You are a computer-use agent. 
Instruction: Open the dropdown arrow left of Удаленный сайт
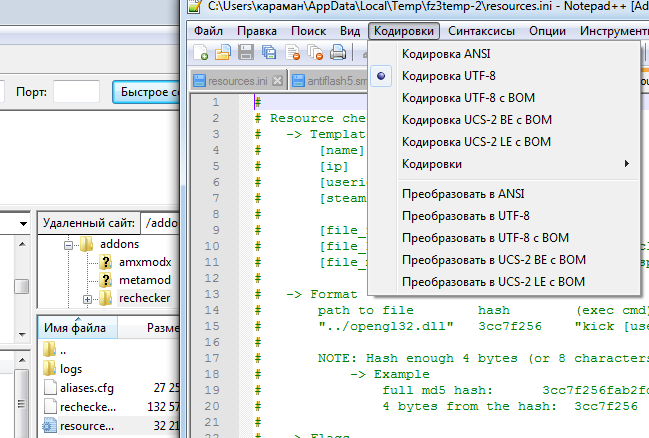pos(24,224)
